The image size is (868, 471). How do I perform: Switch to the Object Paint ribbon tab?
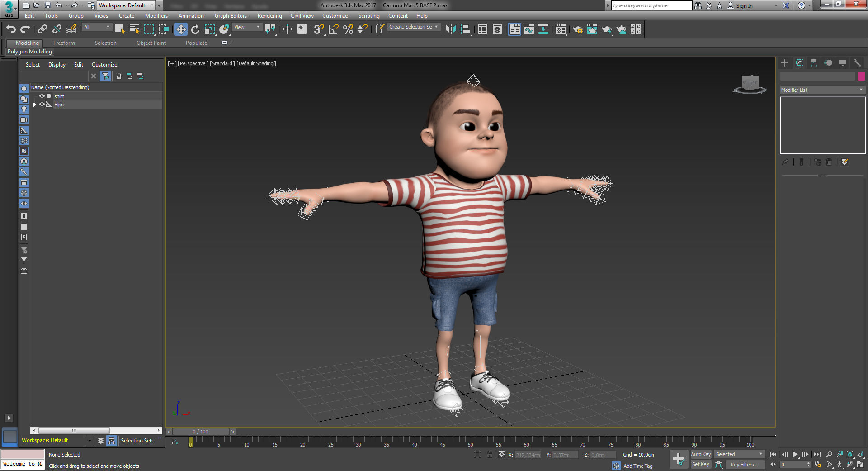click(151, 43)
